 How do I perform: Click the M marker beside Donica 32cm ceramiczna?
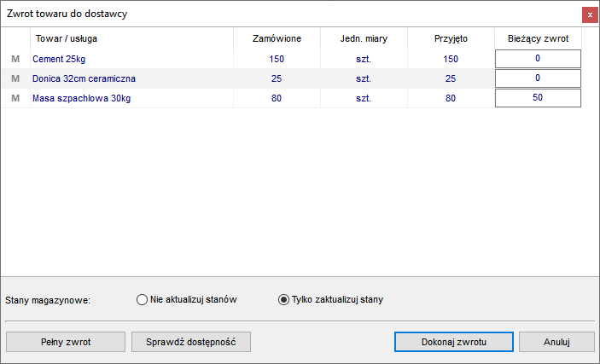point(15,78)
